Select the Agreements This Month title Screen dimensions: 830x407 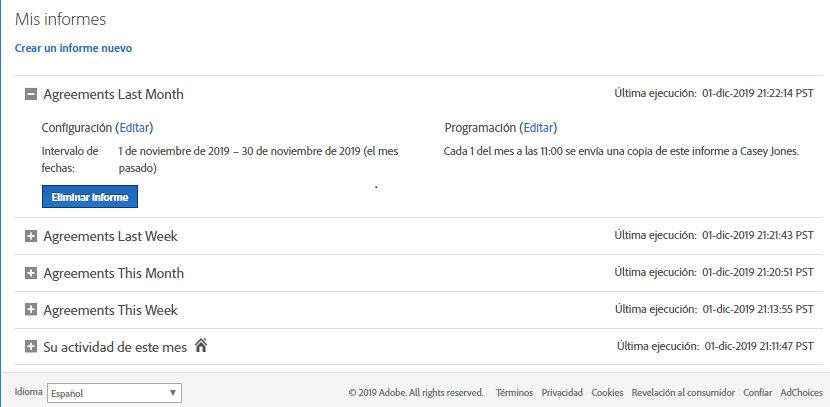click(x=113, y=273)
